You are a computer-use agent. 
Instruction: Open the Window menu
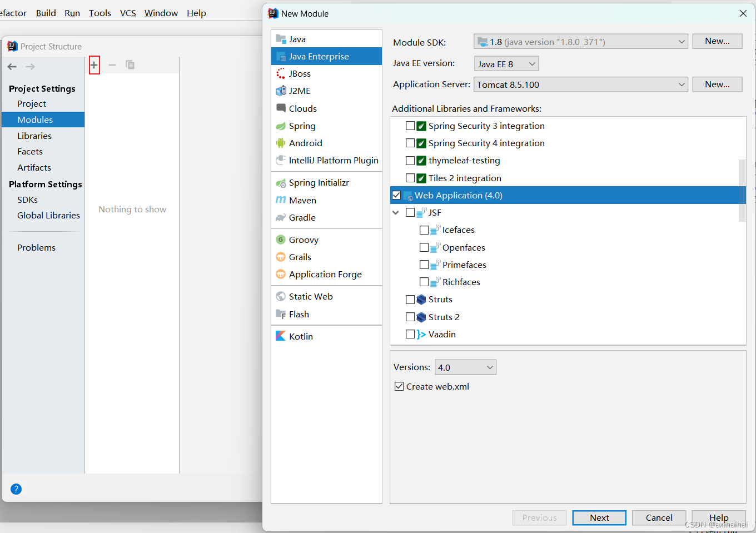161,13
